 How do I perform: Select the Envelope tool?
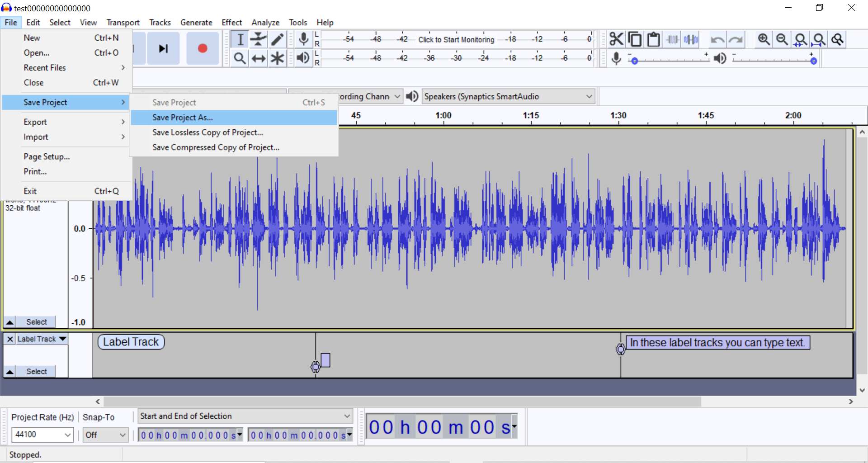coord(258,39)
